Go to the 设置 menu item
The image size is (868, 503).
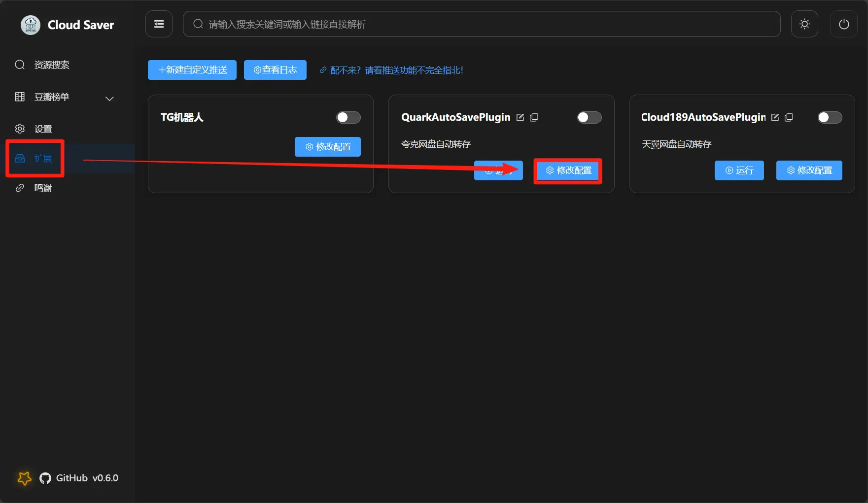point(43,129)
